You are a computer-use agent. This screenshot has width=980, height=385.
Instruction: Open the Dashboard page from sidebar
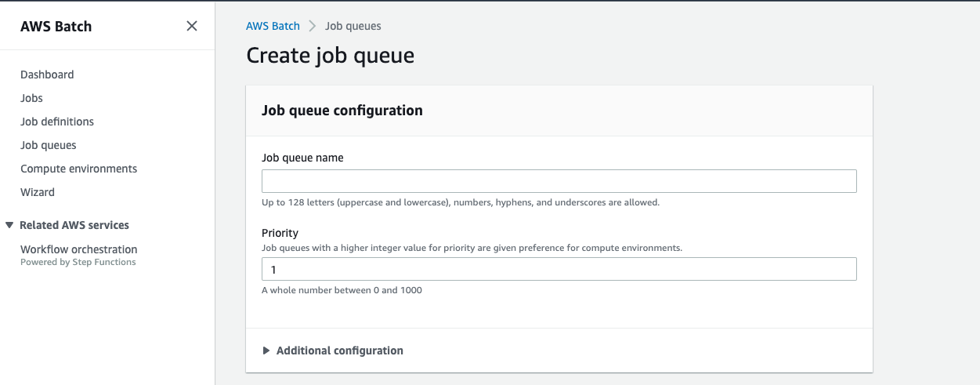47,74
